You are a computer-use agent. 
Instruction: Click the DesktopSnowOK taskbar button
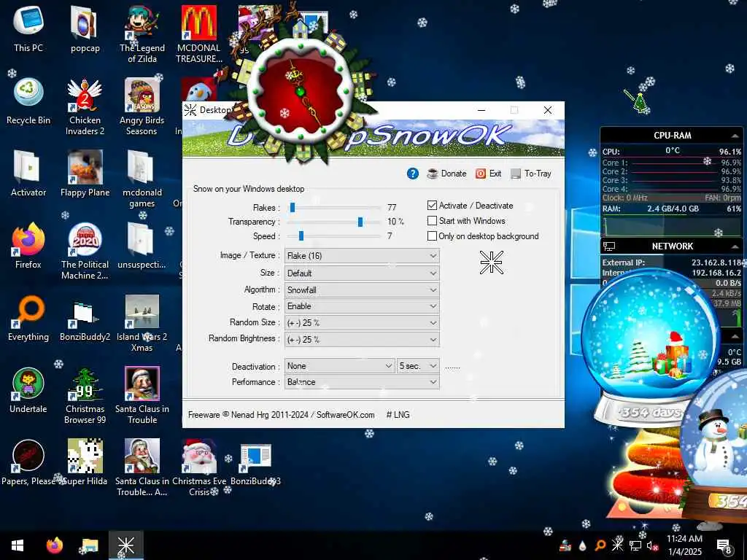pos(126,545)
